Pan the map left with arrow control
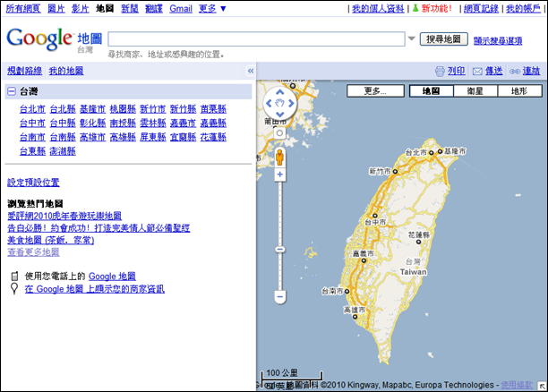Screen dimensions: 548x392 click(269, 104)
